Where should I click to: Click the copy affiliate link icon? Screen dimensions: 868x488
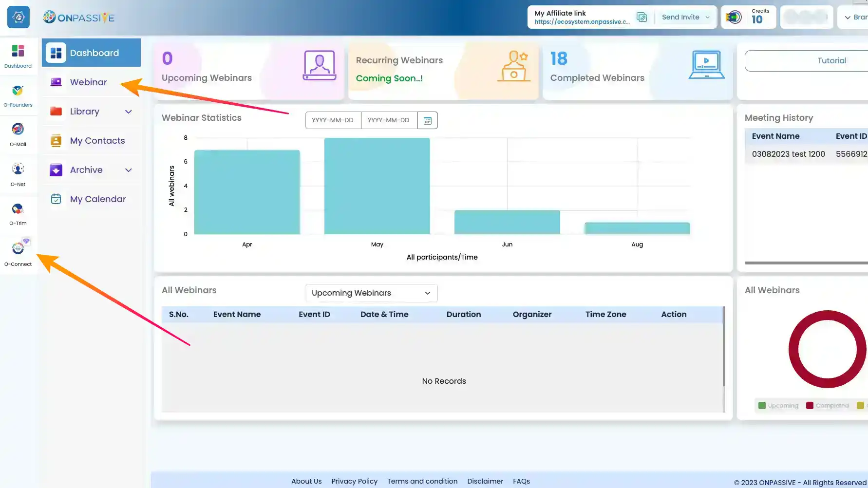point(642,18)
